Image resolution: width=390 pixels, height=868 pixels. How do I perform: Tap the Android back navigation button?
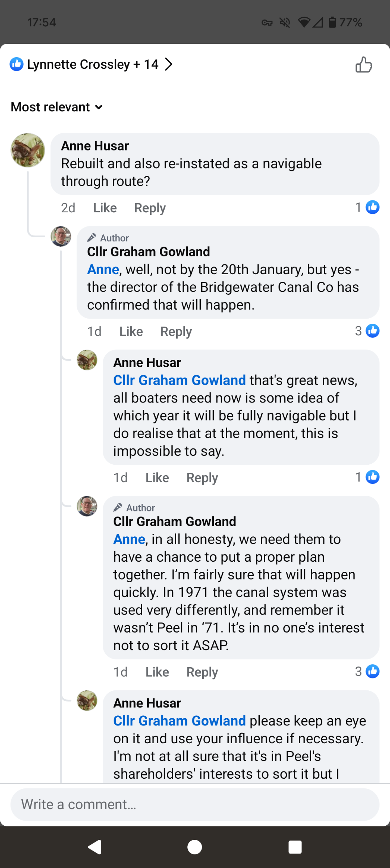(x=95, y=847)
